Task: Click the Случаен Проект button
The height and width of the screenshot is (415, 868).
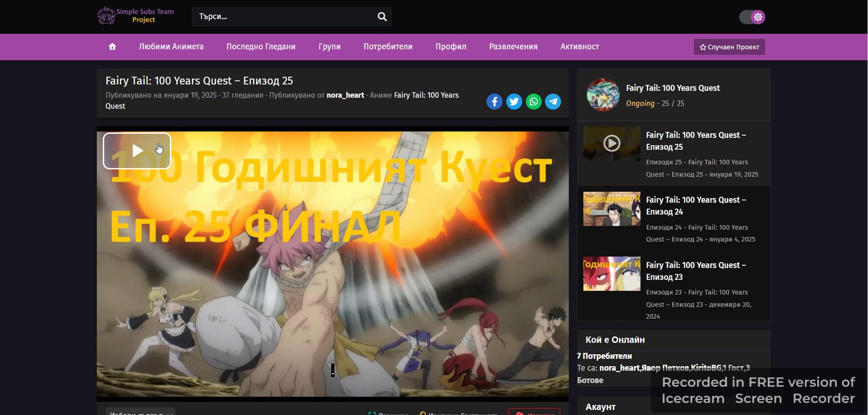Action: click(x=729, y=47)
